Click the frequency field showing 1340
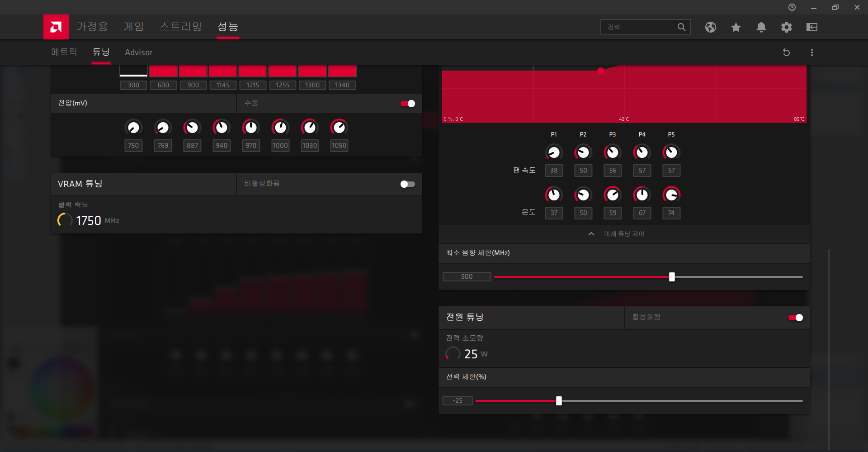The width and height of the screenshot is (868, 452). [x=342, y=85]
